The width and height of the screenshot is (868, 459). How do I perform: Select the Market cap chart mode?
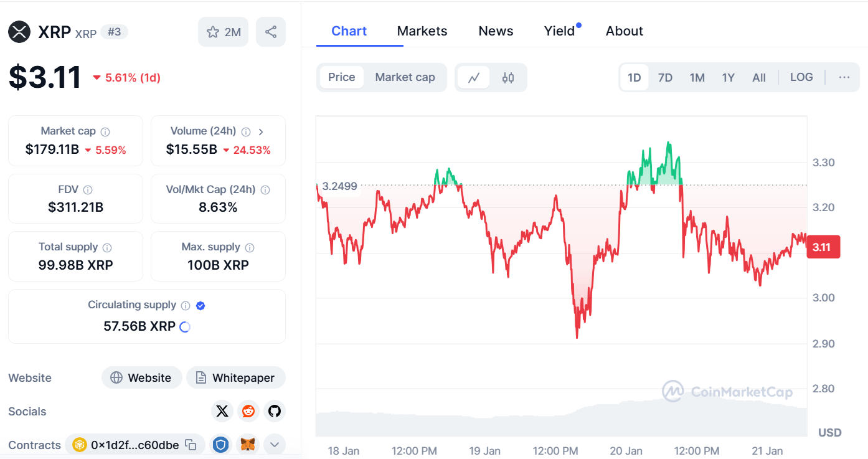405,77
